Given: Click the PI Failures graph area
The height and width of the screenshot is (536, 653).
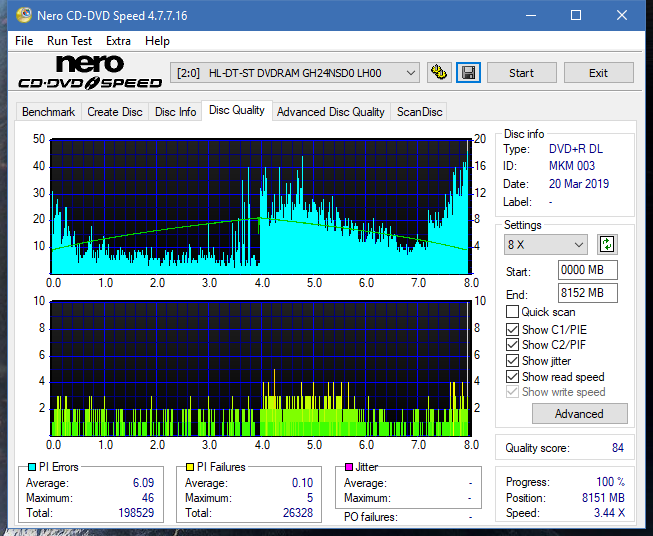Looking at the screenshot, I should (x=260, y=369).
